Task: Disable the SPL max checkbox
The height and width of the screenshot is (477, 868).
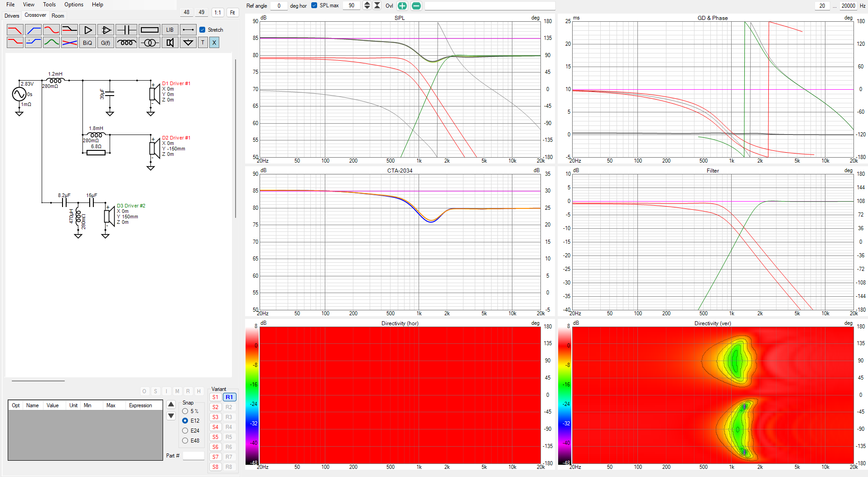Action: pos(314,5)
